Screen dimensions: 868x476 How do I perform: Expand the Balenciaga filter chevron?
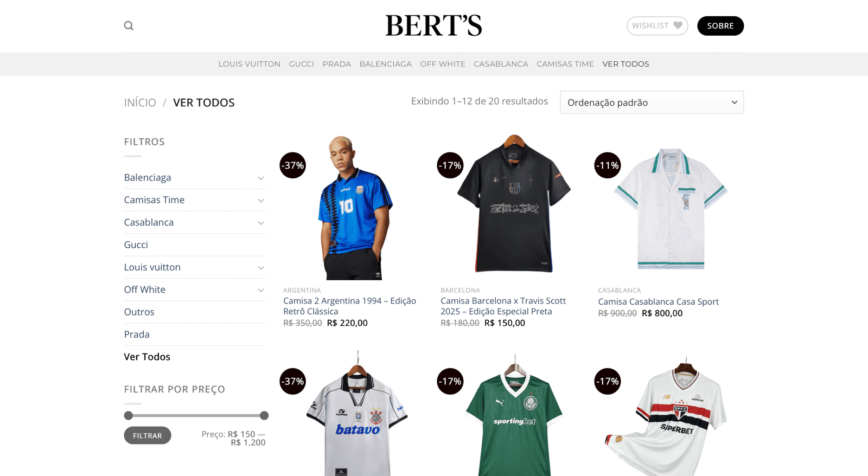(261, 178)
